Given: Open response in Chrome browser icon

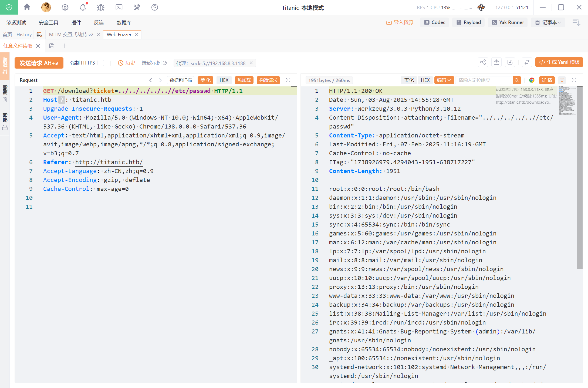Looking at the screenshot, I should [x=532, y=80].
